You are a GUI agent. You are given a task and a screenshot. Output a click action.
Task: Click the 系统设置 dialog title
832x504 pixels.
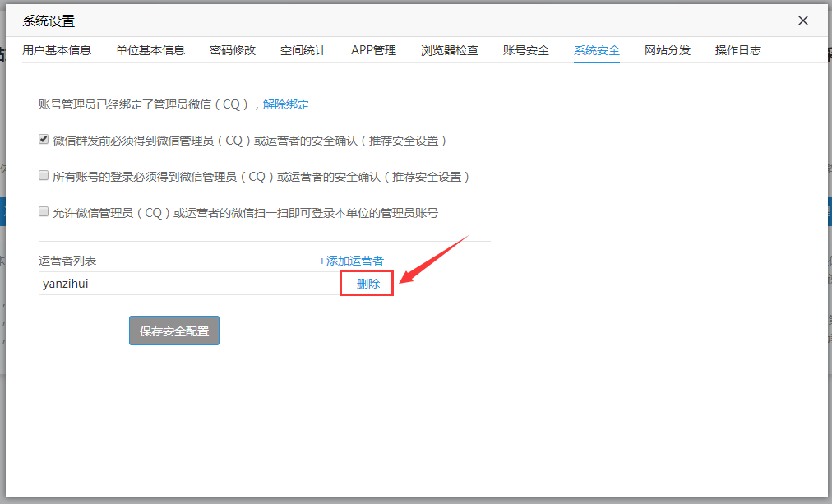pos(49,21)
